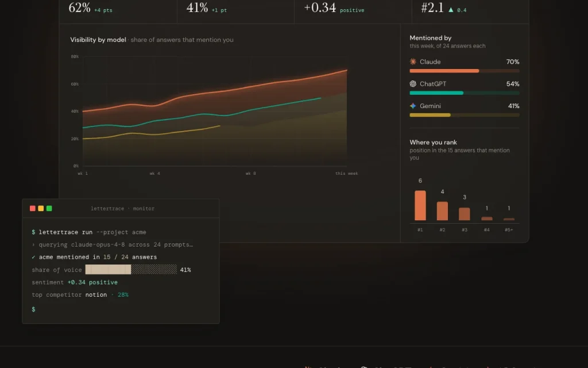Viewport: 588px width, 368px height.
Task: Click the "sentiment" line in terminal
Action: pyautogui.click(x=75, y=282)
